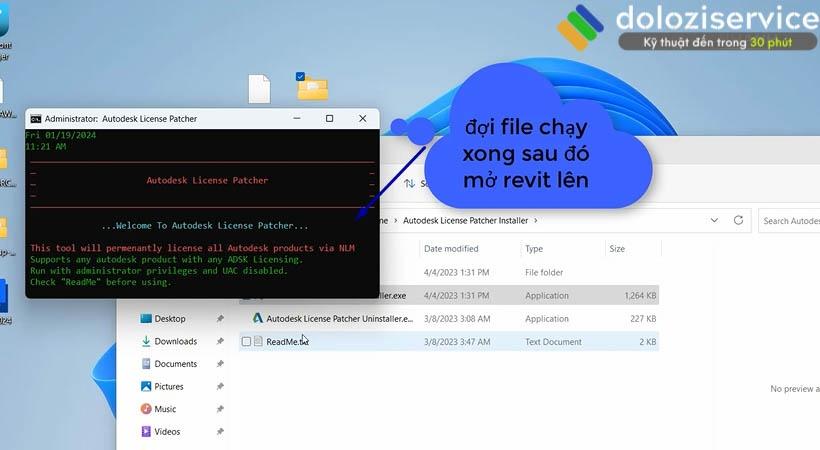Click the Autodesk License Patcher Installer breadcrumb
Viewport: 820px width, 450px height.
[x=465, y=220]
